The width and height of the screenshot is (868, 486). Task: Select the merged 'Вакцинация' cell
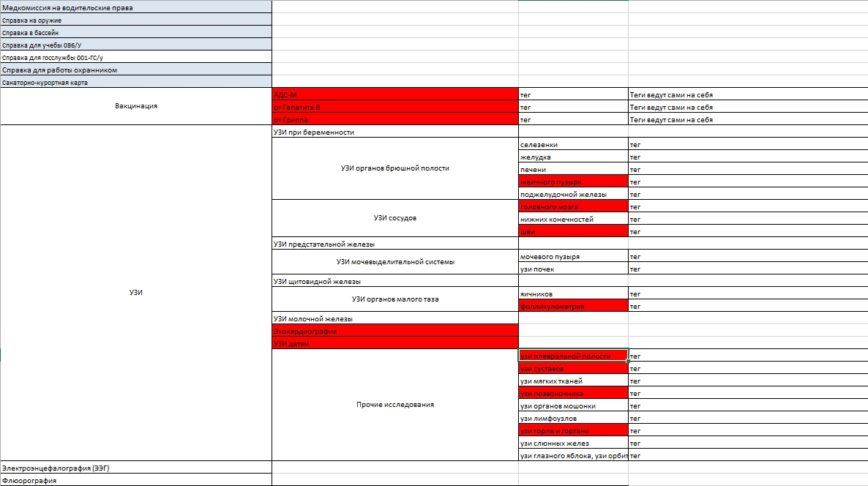click(x=135, y=106)
